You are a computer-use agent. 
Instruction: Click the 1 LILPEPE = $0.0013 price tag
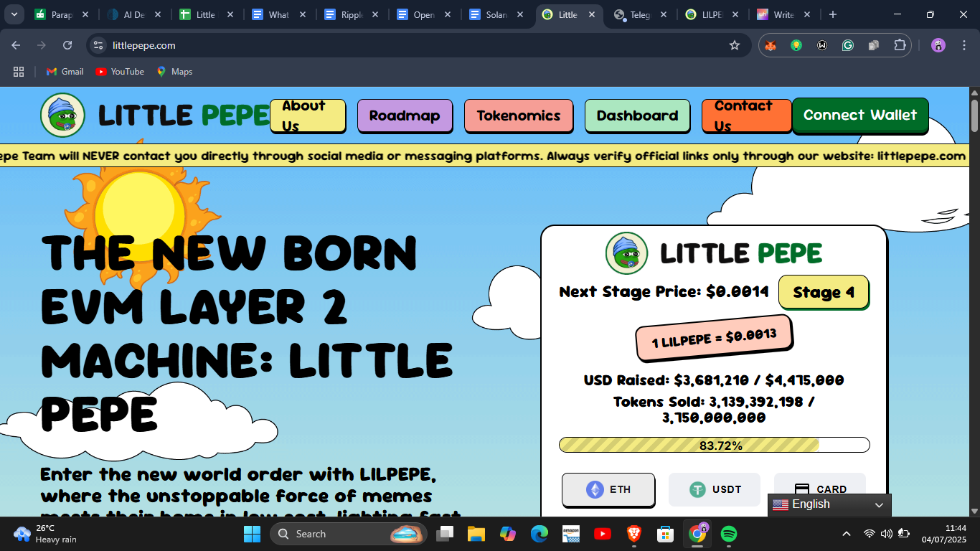714,337
